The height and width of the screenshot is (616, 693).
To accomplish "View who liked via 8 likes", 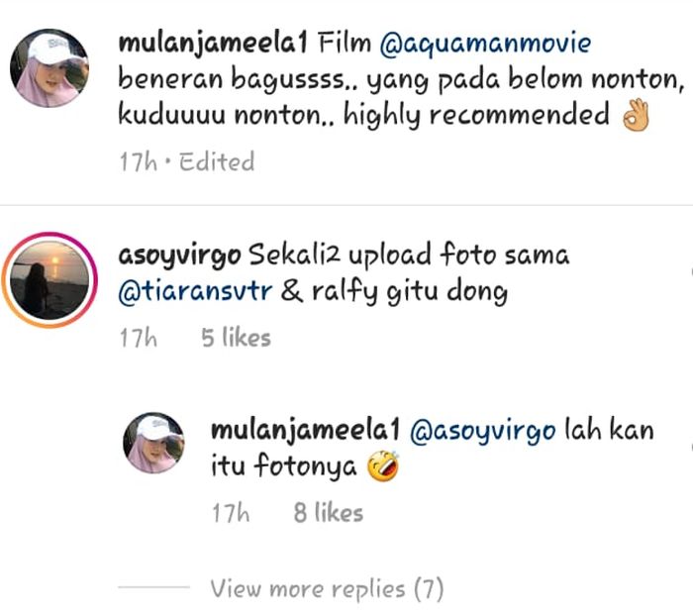I will click(x=329, y=513).
